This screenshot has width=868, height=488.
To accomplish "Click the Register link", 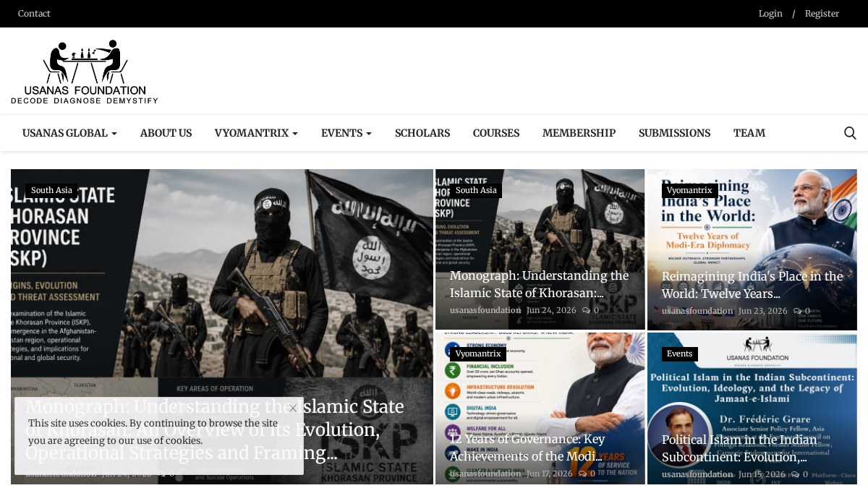I will tap(822, 14).
